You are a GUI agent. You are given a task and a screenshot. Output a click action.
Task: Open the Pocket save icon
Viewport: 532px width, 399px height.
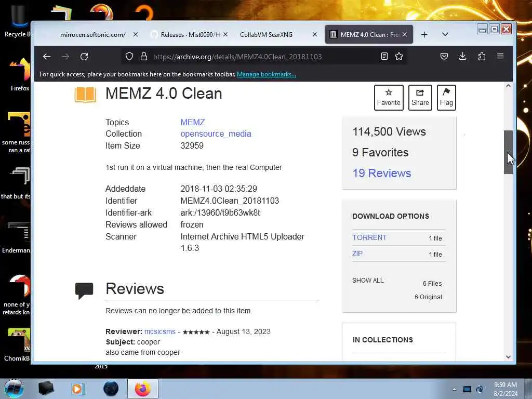(x=444, y=56)
